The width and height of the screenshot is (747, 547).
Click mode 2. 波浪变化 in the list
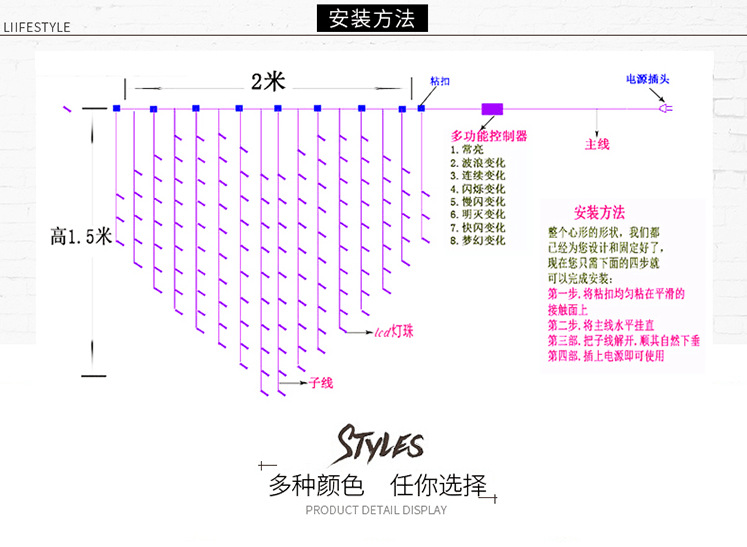point(477,163)
